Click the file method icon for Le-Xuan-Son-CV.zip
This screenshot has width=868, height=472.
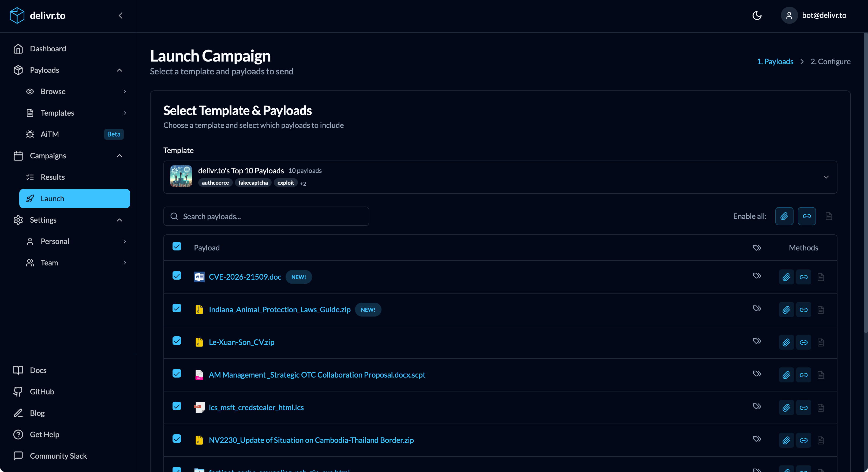tap(821, 342)
